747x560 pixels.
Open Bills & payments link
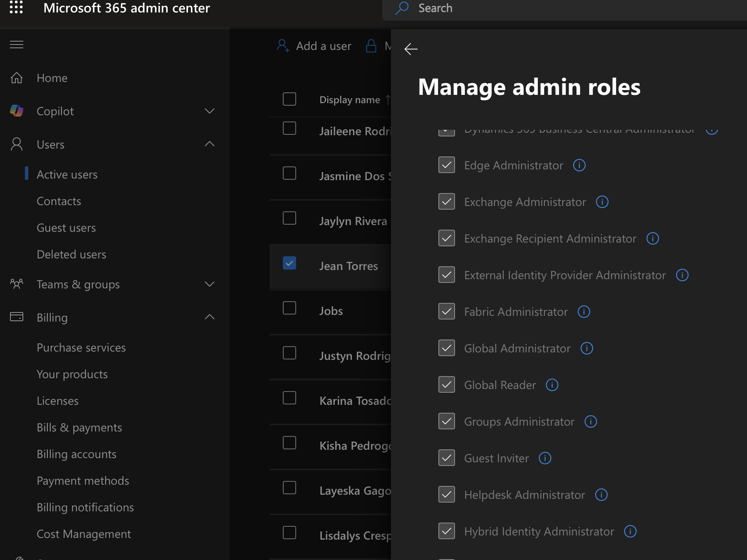(x=79, y=427)
